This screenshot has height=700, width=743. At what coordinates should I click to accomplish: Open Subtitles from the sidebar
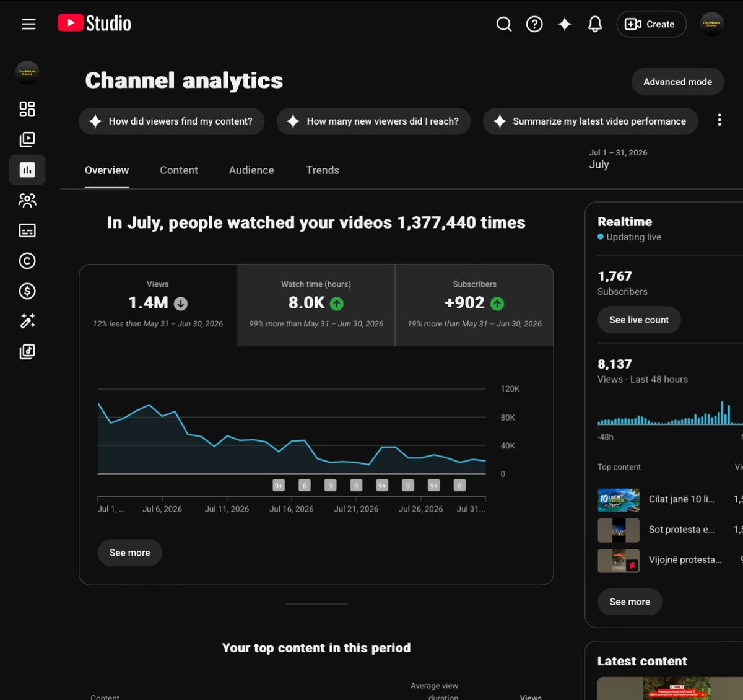27,230
